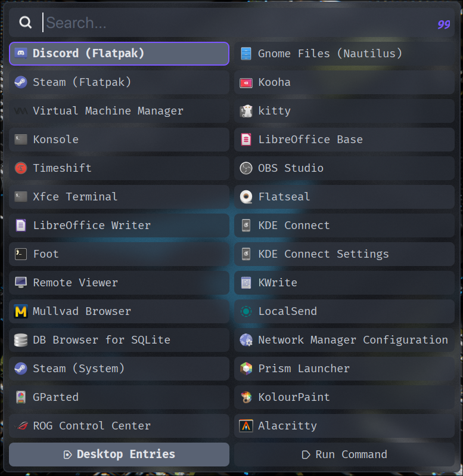Image resolution: width=463 pixels, height=476 pixels.
Task: Click the magnifier search icon
Action: pyautogui.click(x=26, y=23)
